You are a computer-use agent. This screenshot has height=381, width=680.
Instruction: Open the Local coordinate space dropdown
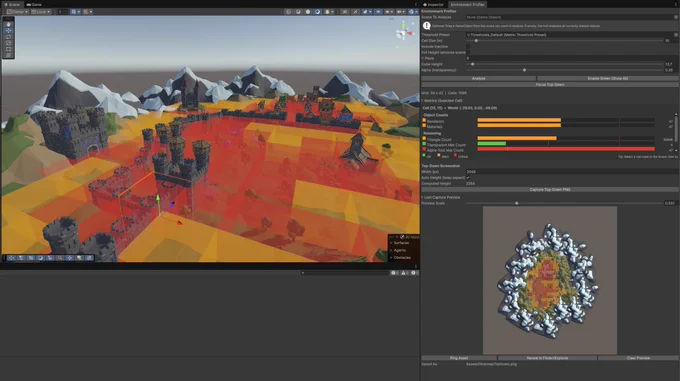(41, 12)
